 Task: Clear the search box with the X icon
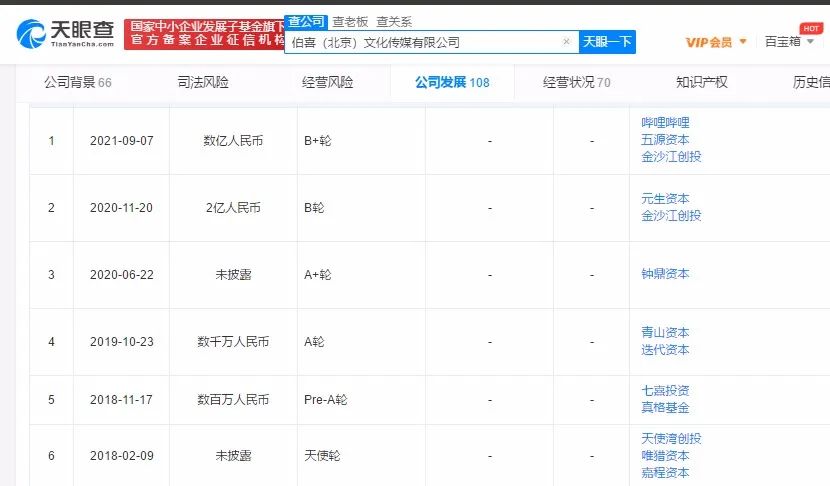click(x=566, y=41)
